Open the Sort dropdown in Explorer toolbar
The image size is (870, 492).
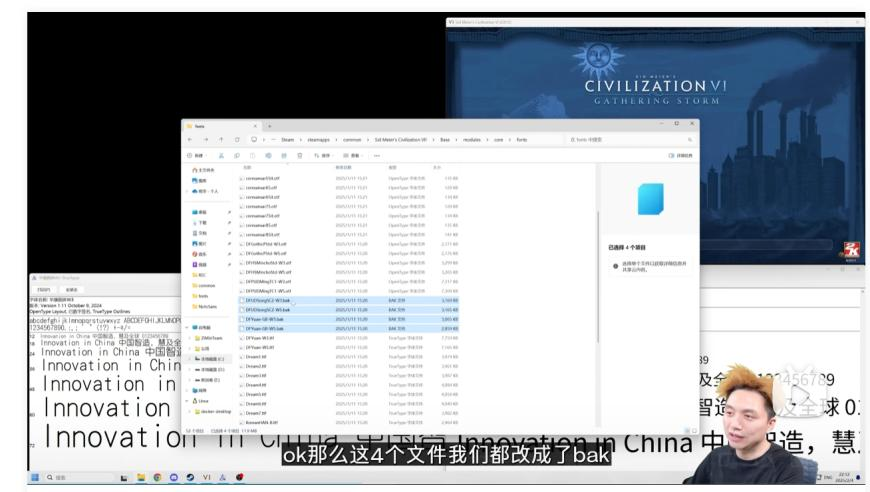323,156
